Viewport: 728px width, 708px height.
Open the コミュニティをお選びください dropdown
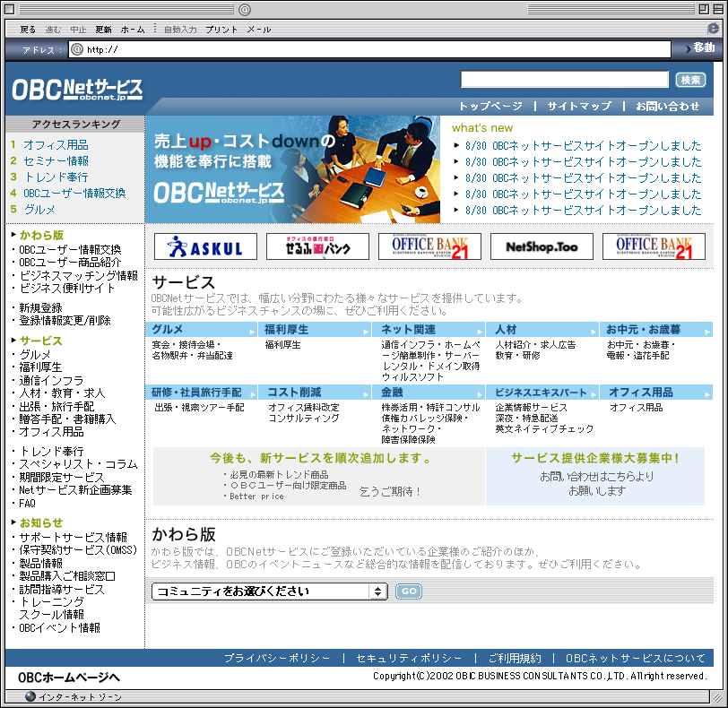tap(269, 591)
